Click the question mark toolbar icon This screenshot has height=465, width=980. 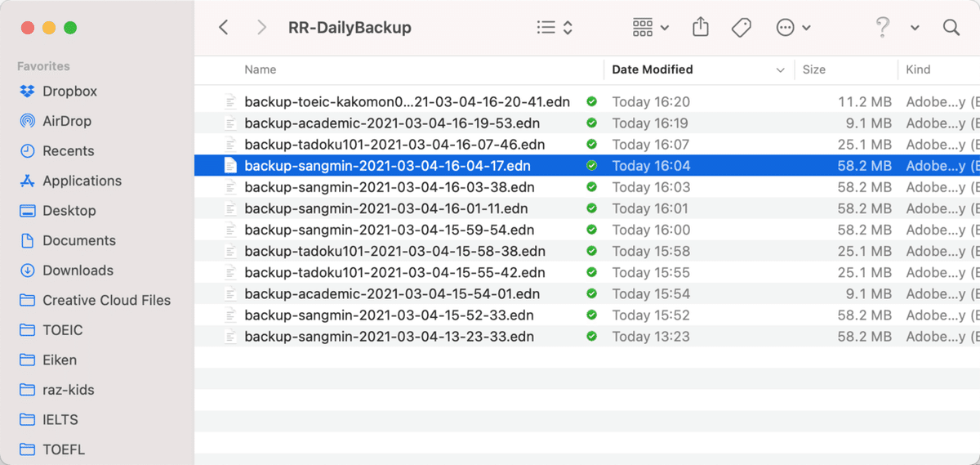[882, 28]
